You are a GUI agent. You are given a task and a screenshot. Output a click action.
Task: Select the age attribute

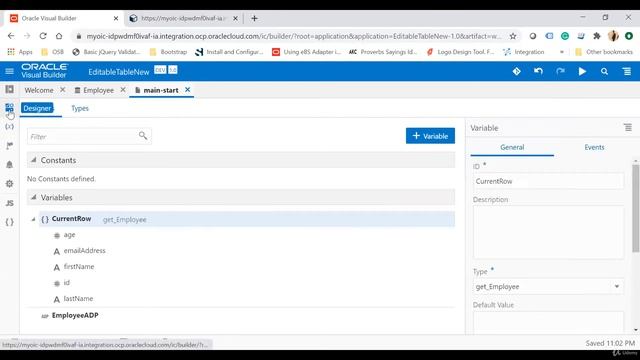coord(69,235)
